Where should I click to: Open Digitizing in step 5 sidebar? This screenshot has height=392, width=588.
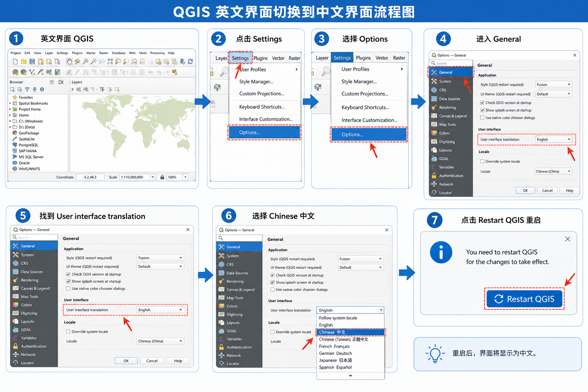pyautogui.click(x=34, y=313)
